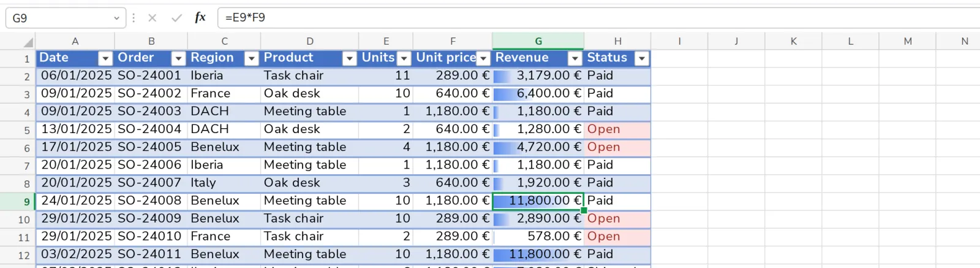The width and height of the screenshot is (980, 268).
Task: Open the Region column filter dropdown
Action: [251, 58]
